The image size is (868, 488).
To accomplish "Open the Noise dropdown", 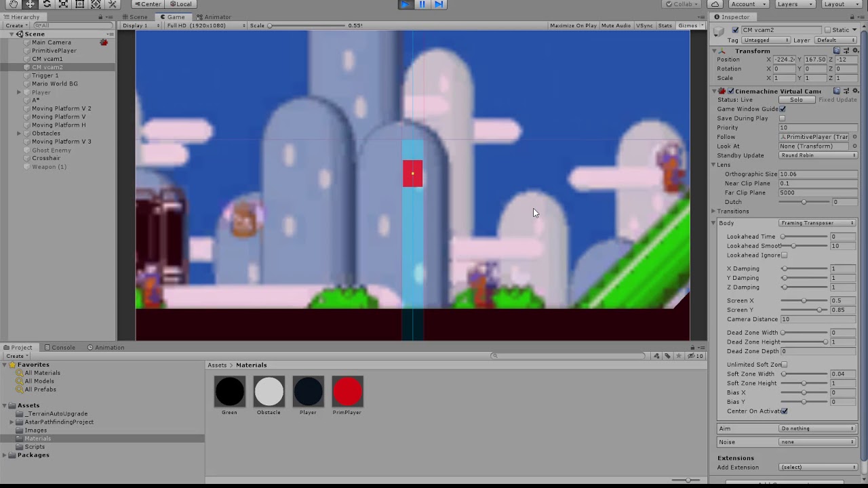I will (x=818, y=442).
